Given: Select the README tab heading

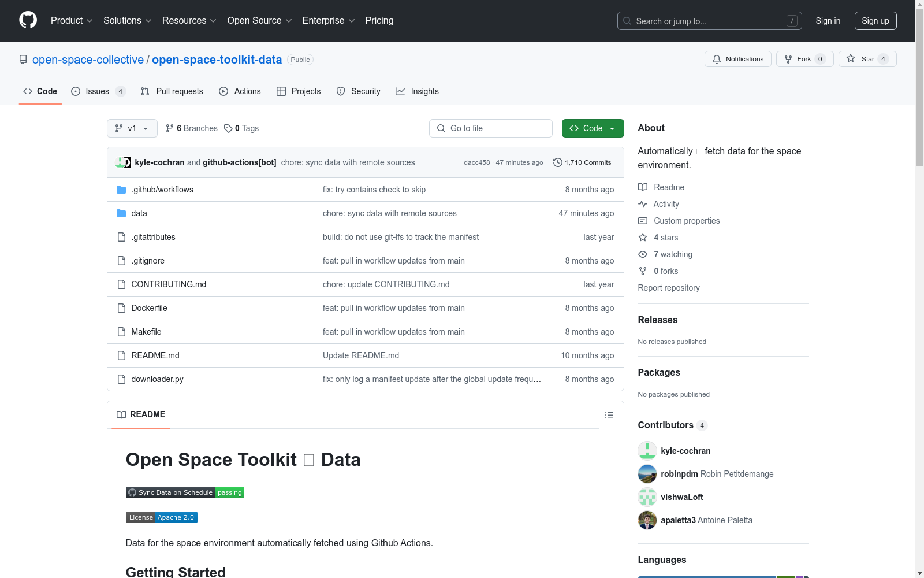Looking at the screenshot, I should click(x=141, y=414).
